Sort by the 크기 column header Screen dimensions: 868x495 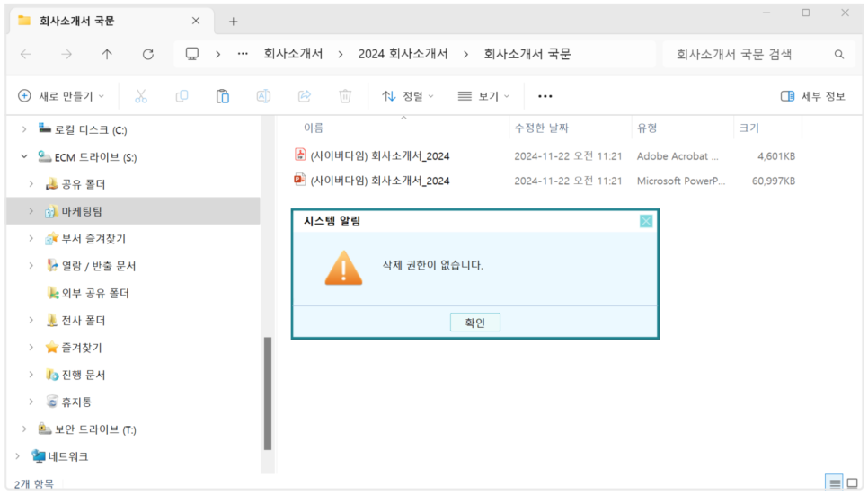pyautogui.click(x=749, y=128)
